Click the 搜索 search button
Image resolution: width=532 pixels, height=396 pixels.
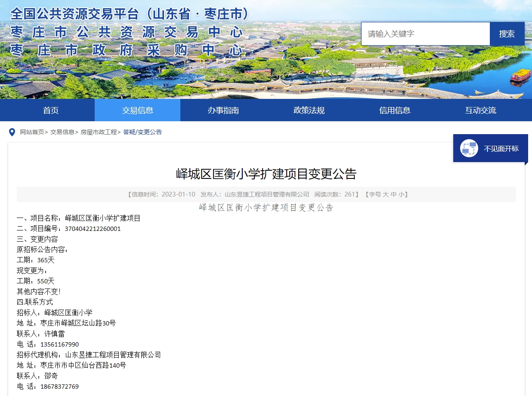pos(507,34)
